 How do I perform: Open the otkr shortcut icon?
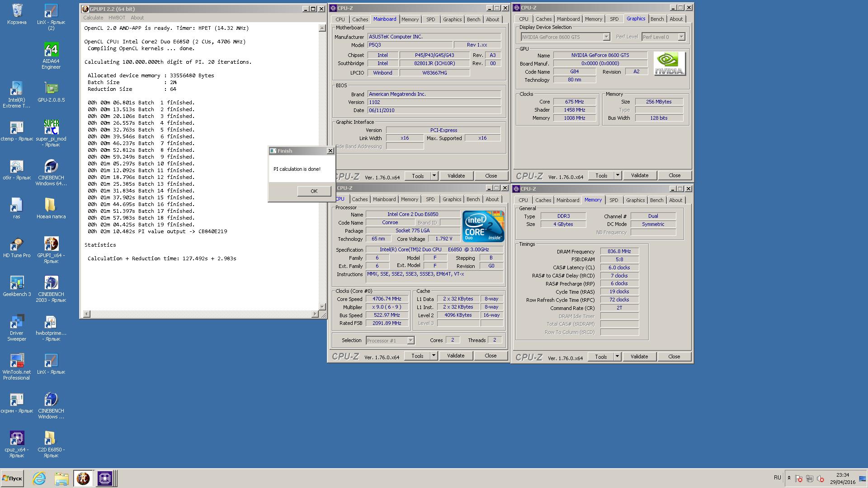click(x=17, y=169)
